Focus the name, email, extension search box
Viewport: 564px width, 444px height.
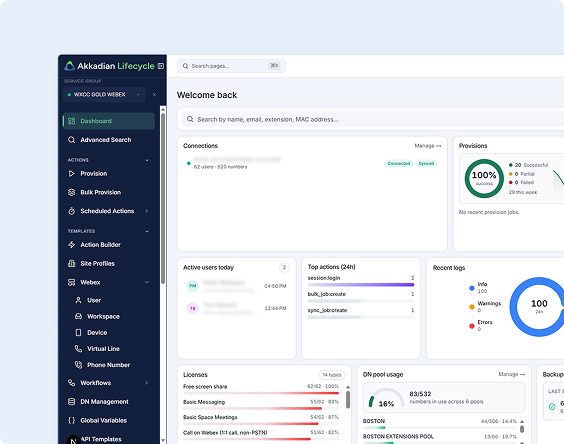pyautogui.click(x=372, y=119)
